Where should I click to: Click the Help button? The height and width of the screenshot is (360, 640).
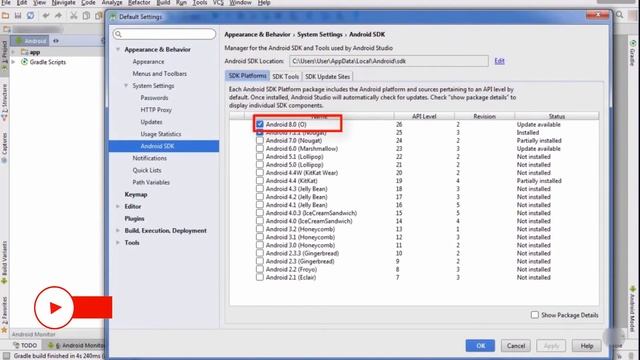coord(587,346)
